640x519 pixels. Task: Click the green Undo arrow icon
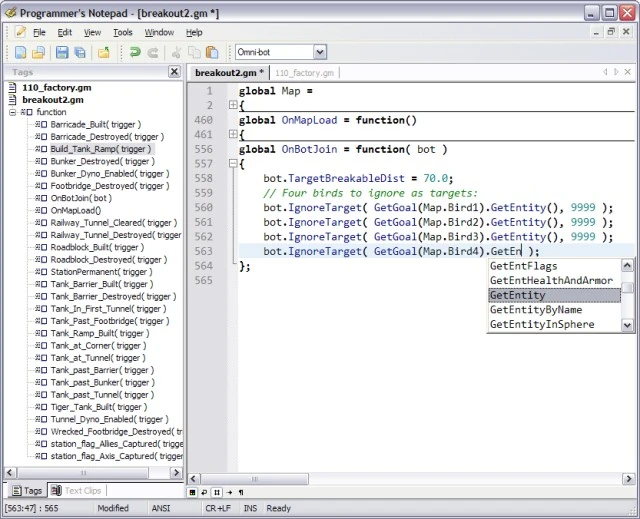click(135, 52)
